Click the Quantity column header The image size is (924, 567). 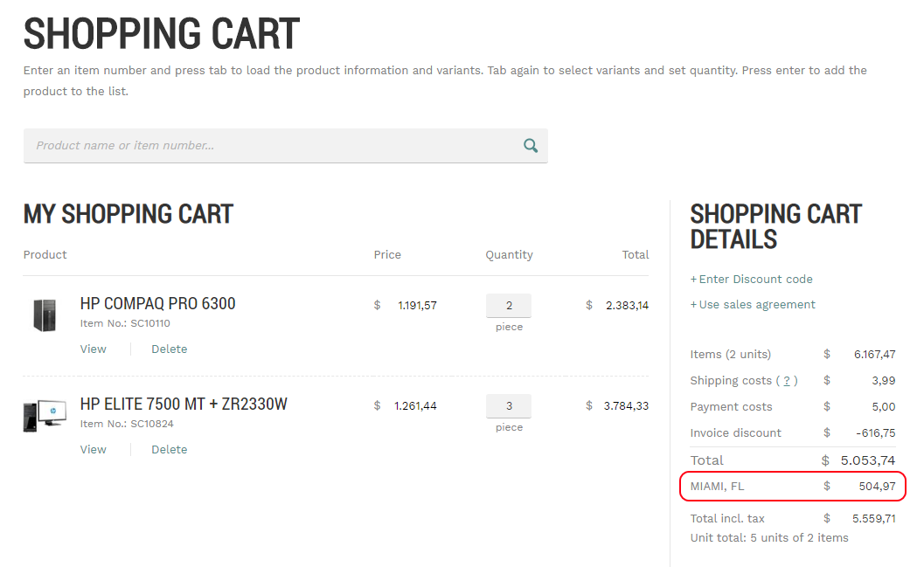coord(509,255)
